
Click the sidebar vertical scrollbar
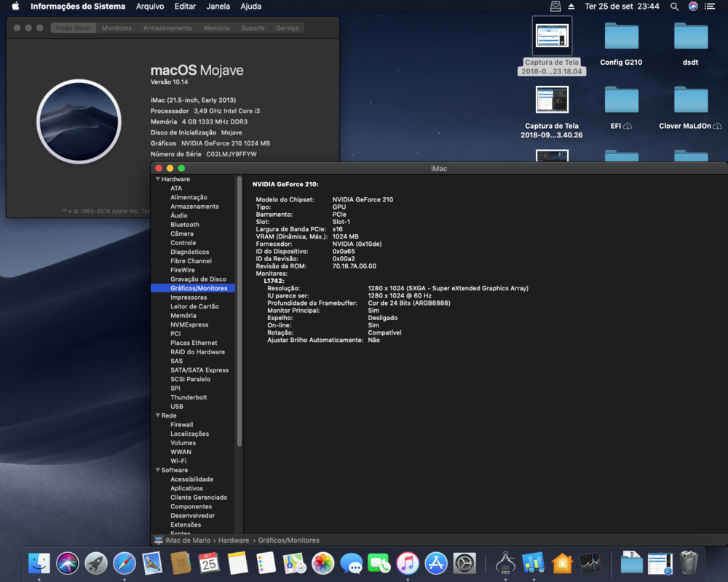(239, 313)
